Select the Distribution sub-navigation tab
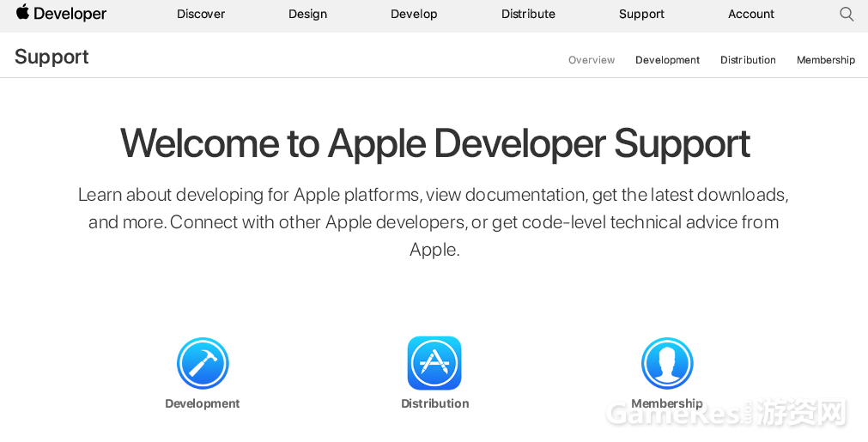The width and height of the screenshot is (868, 442). [x=748, y=60]
